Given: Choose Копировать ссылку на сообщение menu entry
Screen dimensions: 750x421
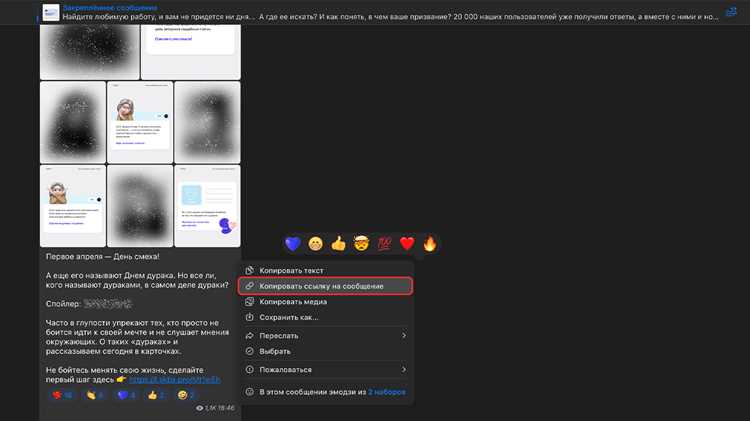Looking at the screenshot, I should (325, 286).
